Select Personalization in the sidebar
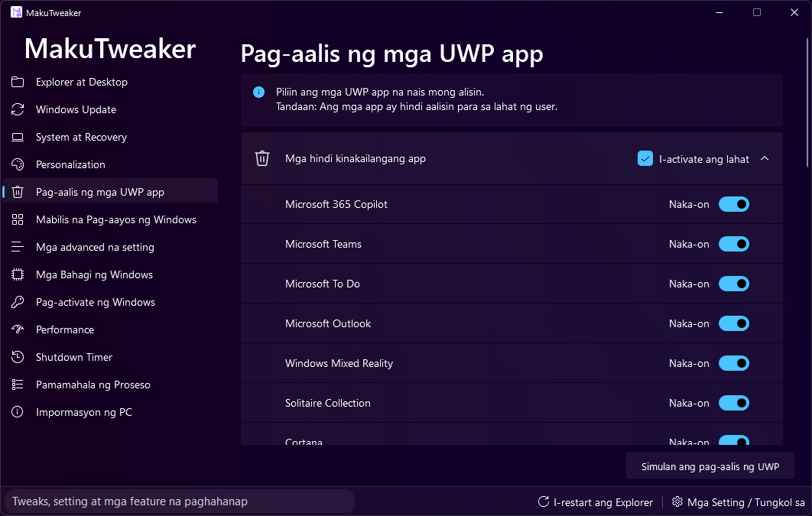This screenshot has width=812, height=516. [x=110, y=164]
